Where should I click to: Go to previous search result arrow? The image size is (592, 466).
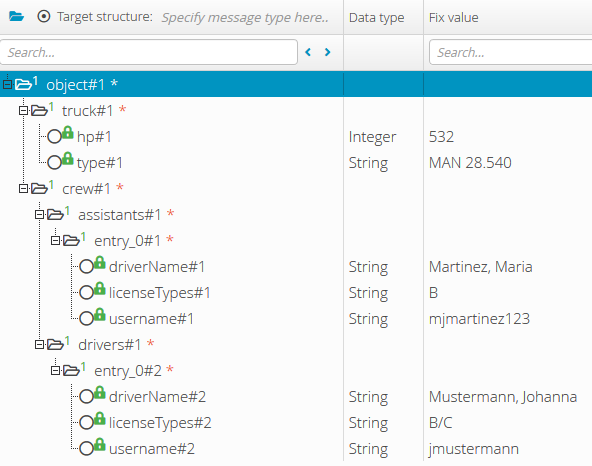(x=308, y=52)
